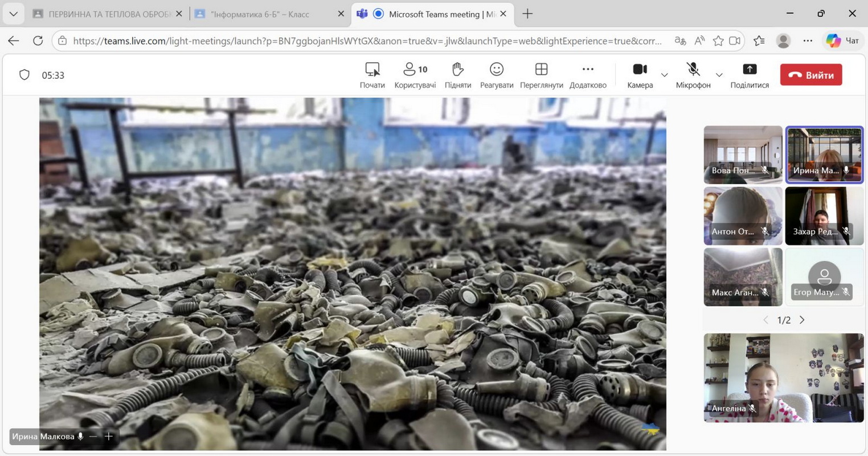This screenshot has width=868, height=456.
Task: Select Захар participant video thumbnail
Action: pyautogui.click(x=824, y=215)
